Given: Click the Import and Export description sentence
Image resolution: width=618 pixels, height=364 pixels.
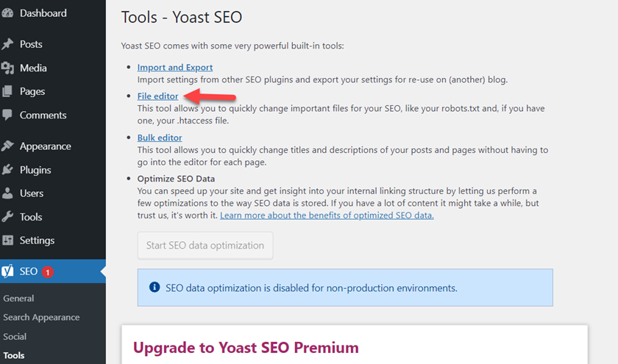Looking at the screenshot, I should pyautogui.click(x=322, y=79).
